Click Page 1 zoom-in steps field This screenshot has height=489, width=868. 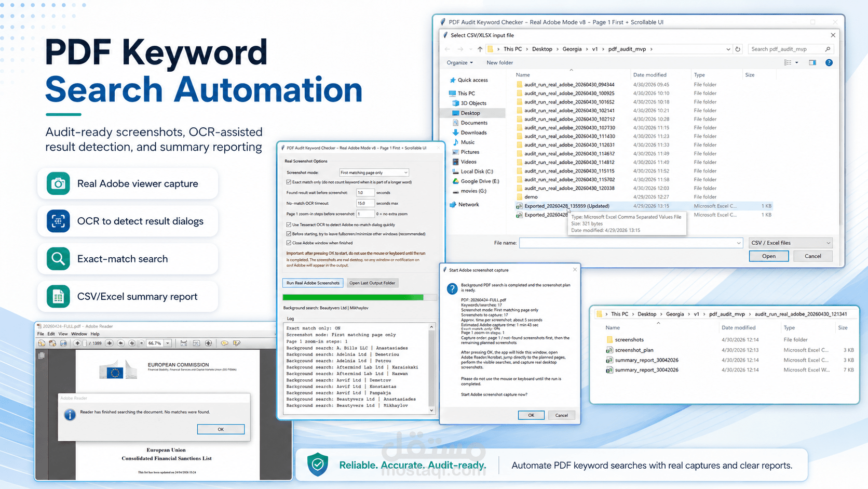point(365,214)
